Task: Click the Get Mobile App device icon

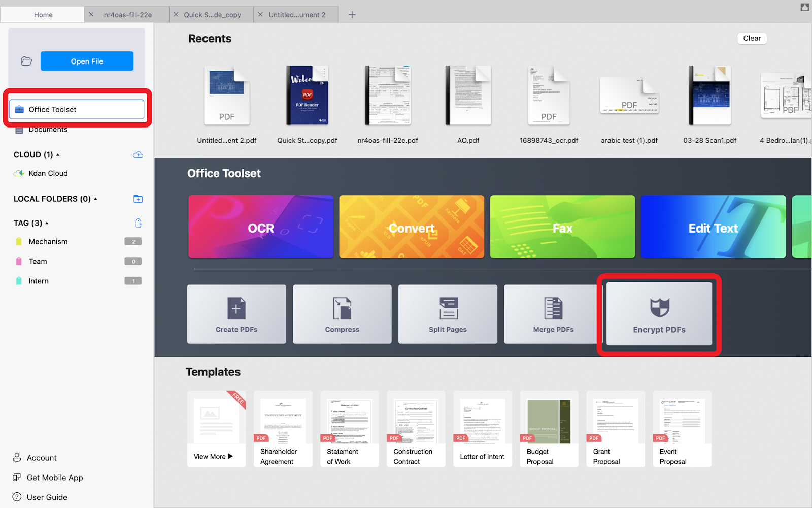Action: [x=17, y=478]
